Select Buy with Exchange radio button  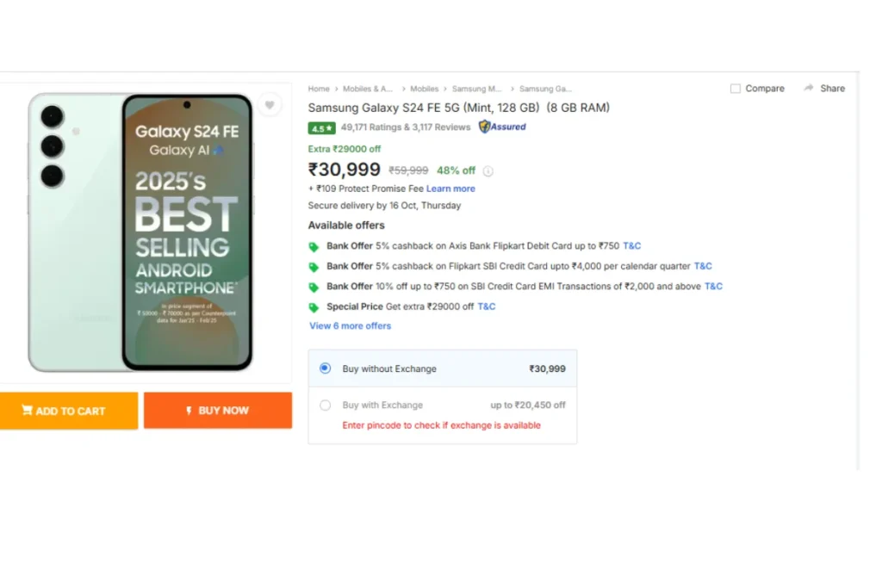pos(325,405)
